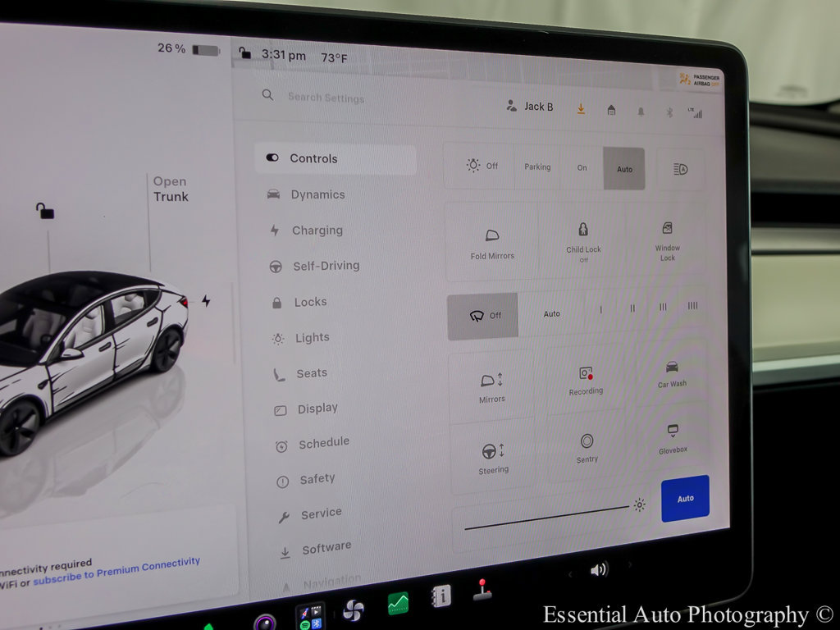Go to Seats settings
This screenshot has width=840, height=630.
click(x=300, y=373)
